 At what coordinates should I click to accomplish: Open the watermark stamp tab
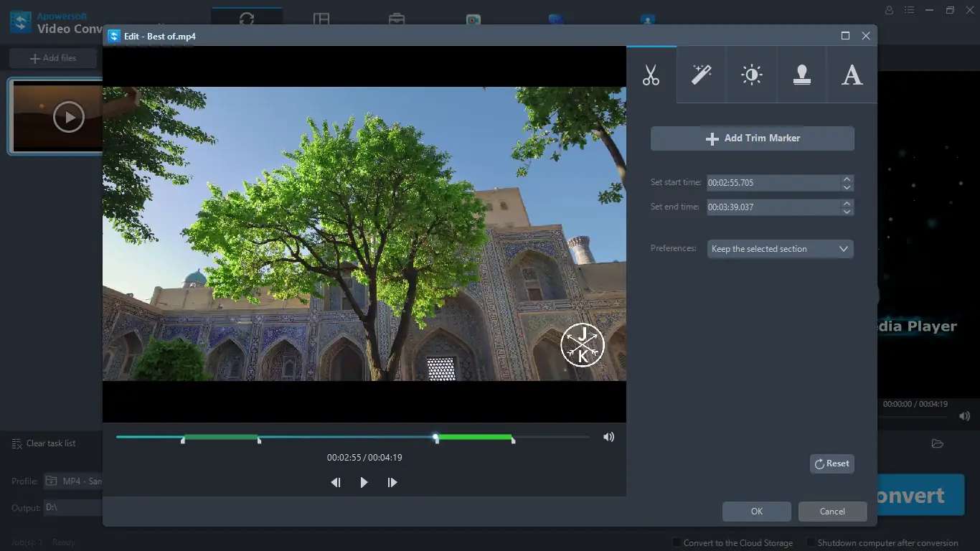(801, 75)
